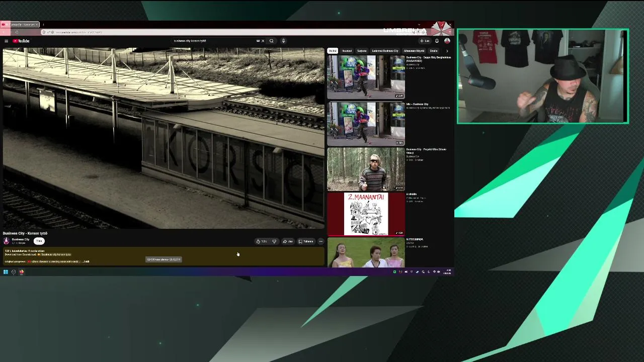Click the main Korson tyttö video player

(164, 138)
